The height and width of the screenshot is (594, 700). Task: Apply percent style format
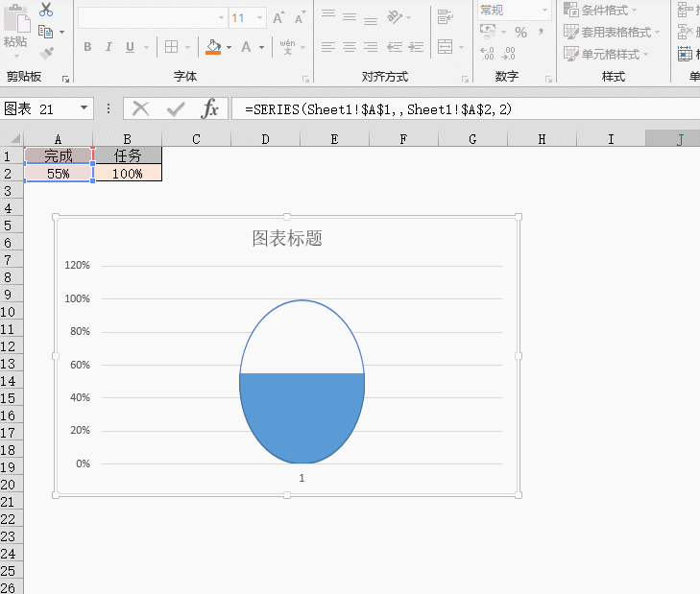click(x=520, y=32)
